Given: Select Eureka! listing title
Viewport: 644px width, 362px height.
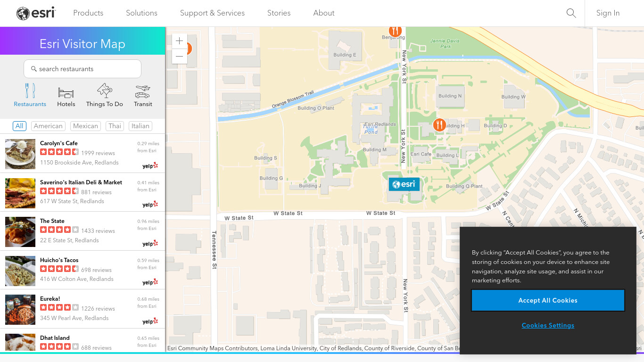Looking at the screenshot, I should [50, 299].
